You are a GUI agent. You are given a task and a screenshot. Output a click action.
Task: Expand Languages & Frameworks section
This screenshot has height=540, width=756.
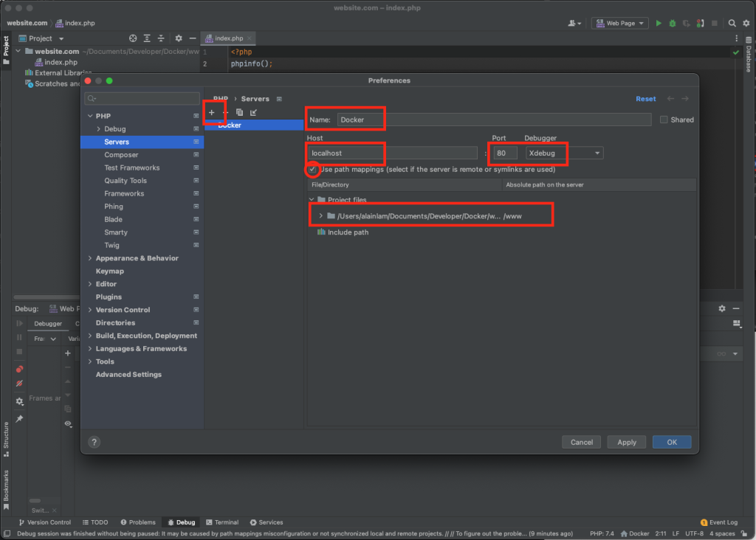tap(90, 348)
